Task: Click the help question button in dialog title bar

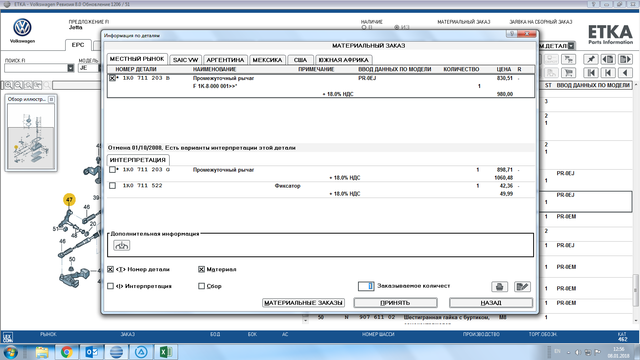Action: coord(511,34)
